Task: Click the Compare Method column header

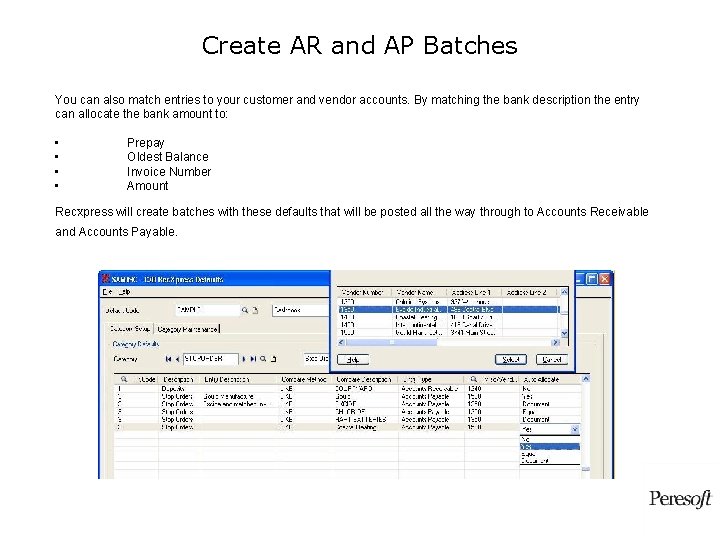Action: (304, 379)
